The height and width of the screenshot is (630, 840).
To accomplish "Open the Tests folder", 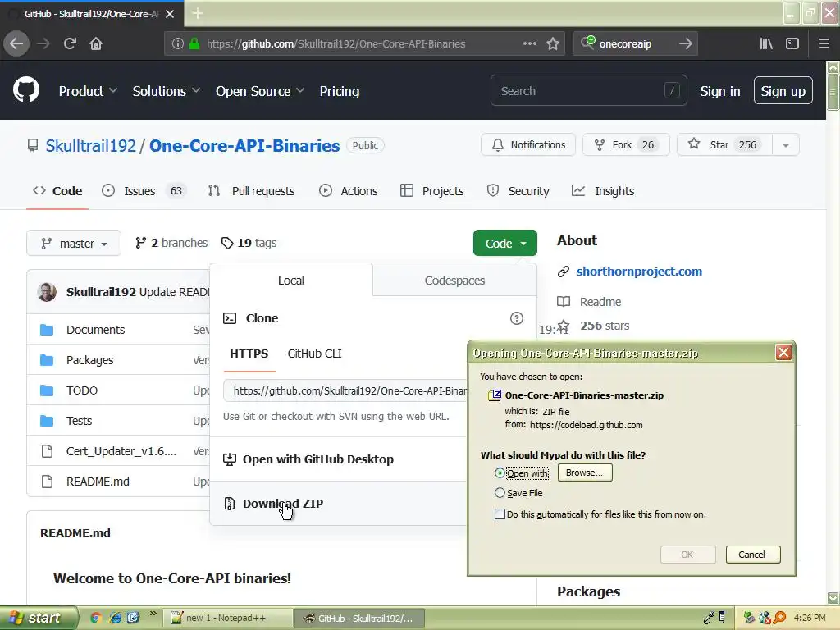I will coord(79,421).
